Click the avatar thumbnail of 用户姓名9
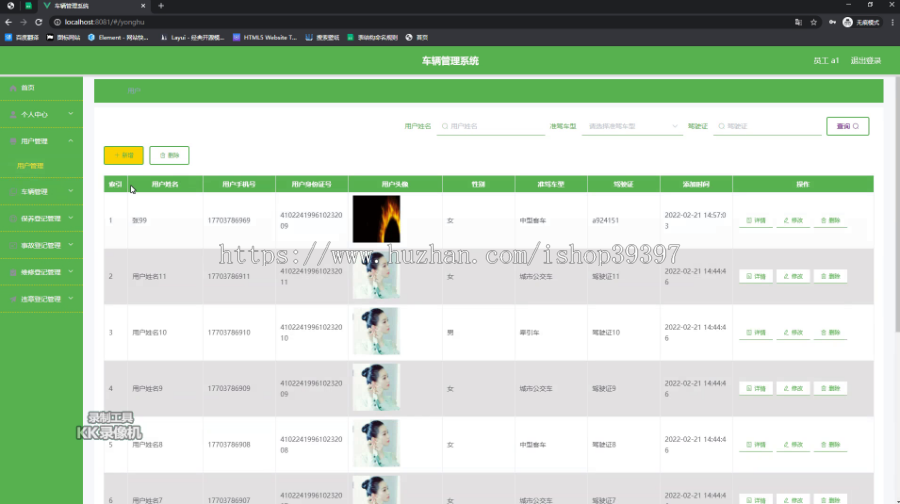Viewport: 900px width, 504px height. tap(377, 387)
